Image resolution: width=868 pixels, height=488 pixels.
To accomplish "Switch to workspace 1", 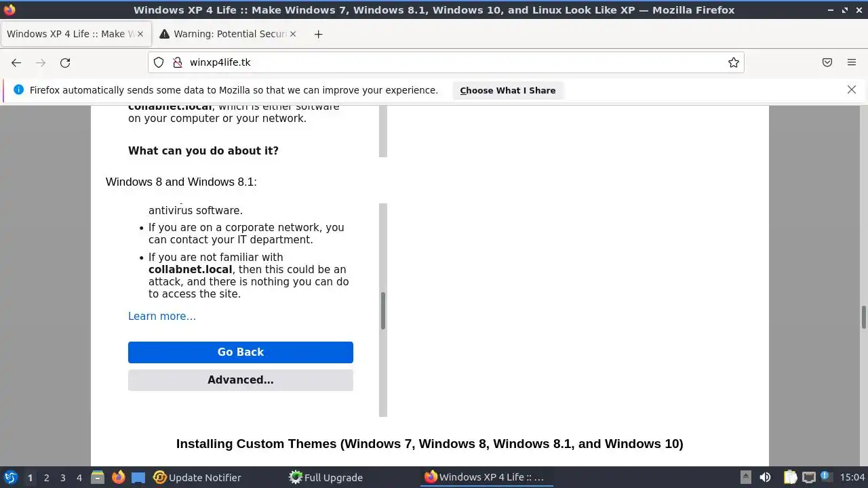I will pos(30,478).
